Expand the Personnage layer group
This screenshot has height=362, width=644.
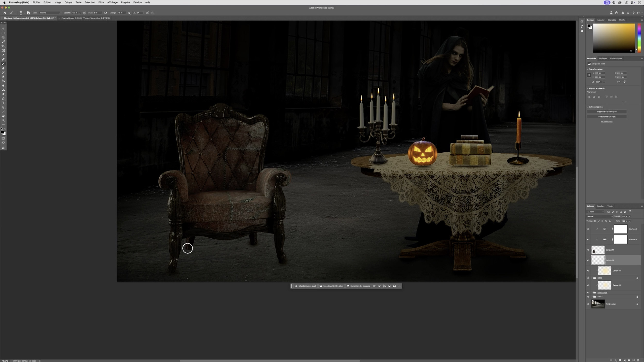click(x=592, y=292)
